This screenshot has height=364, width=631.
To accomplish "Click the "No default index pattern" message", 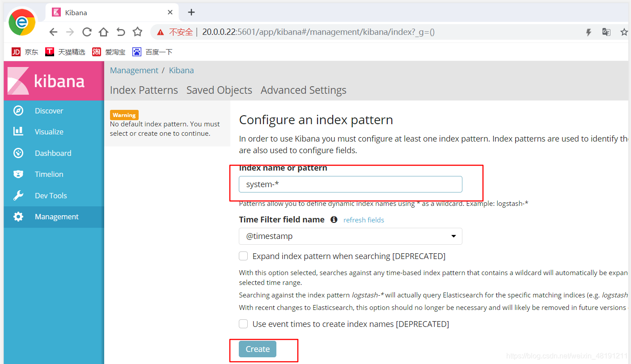I will pos(165,129).
